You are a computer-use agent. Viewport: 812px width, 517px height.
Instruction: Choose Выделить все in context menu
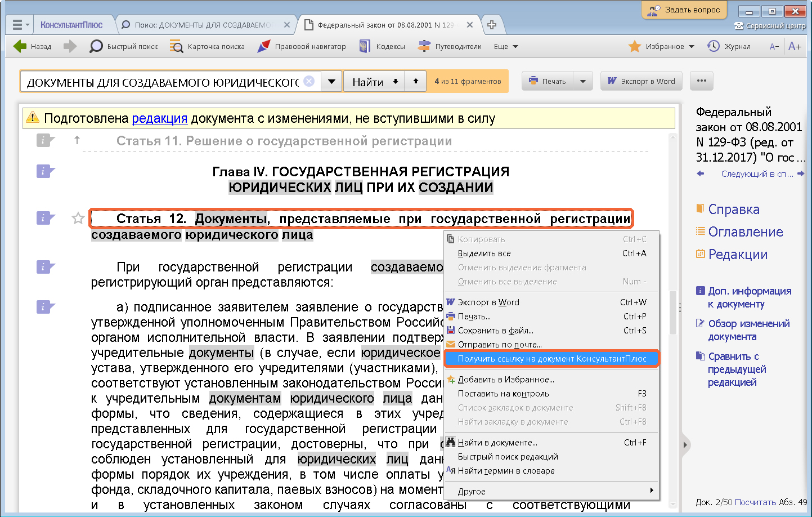(x=551, y=253)
